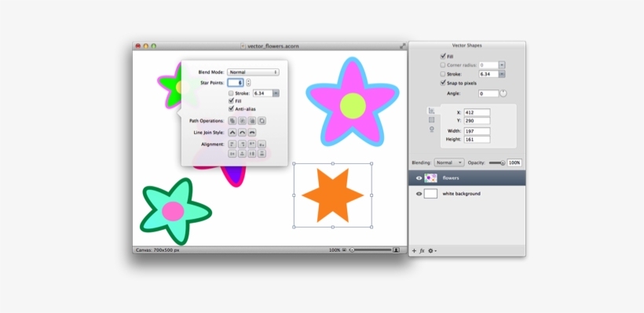Screen dimensions: 644x313
Task: Click the rightmost Path Operations icon
Action: click(x=262, y=121)
